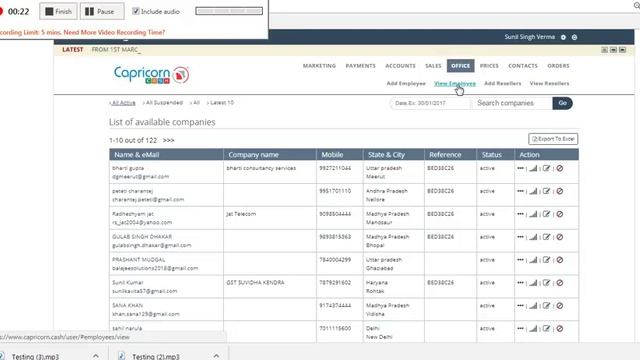The image size is (640, 360).
Task: Open the MARKETING menu
Action: pyautogui.click(x=319, y=66)
